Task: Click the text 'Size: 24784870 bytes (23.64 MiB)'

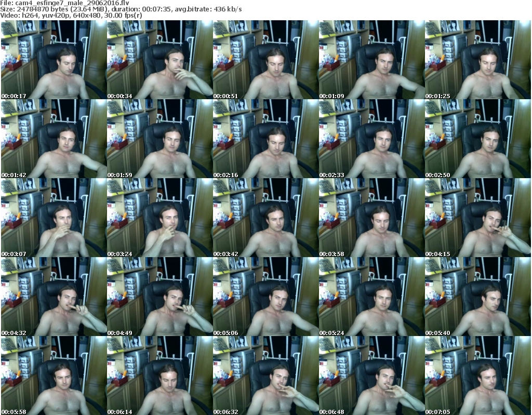Action: pos(54,9)
